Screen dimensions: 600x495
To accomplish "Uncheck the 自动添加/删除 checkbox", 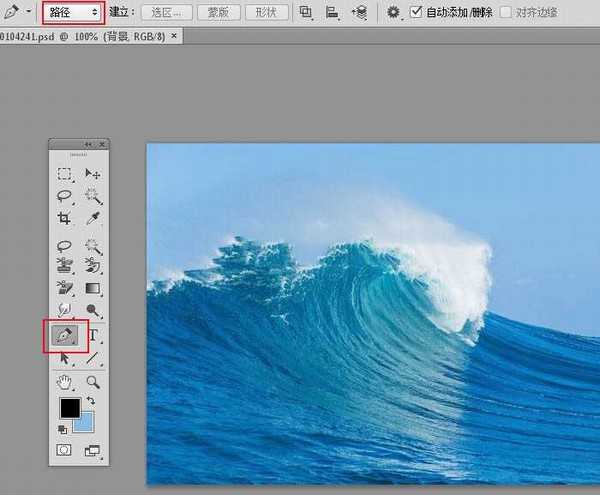I will pyautogui.click(x=417, y=13).
